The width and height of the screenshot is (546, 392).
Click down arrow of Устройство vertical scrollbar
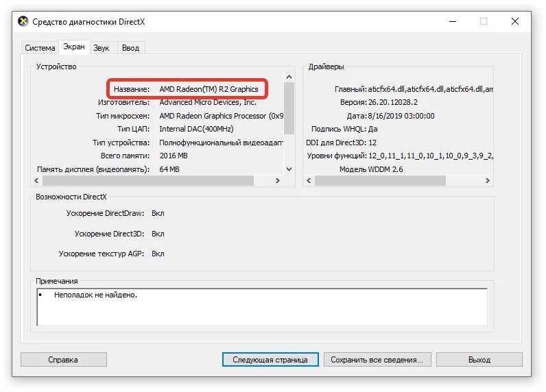(x=289, y=169)
